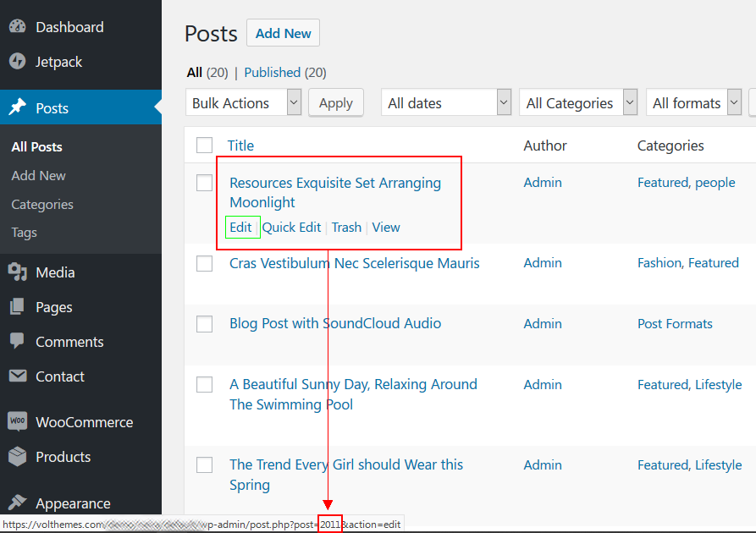
Task: Click the WooCommerce Woo icon
Action: pyautogui.click(x=18, y=421)
